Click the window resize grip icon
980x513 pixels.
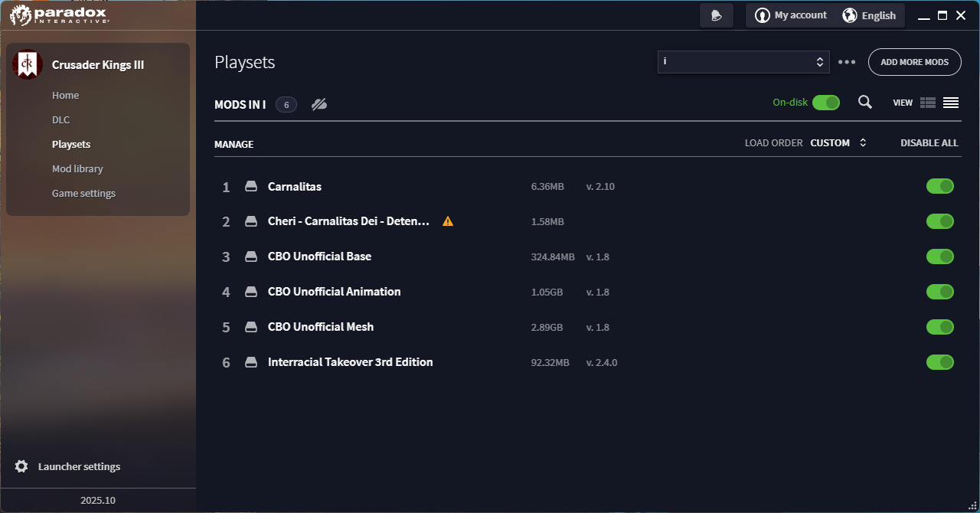(x=972, y=505)
